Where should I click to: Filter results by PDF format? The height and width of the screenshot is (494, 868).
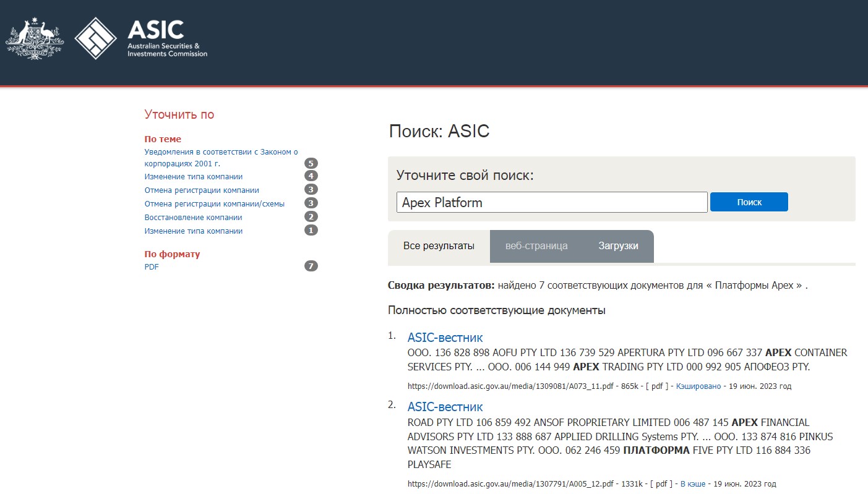[x=152, y=267]
